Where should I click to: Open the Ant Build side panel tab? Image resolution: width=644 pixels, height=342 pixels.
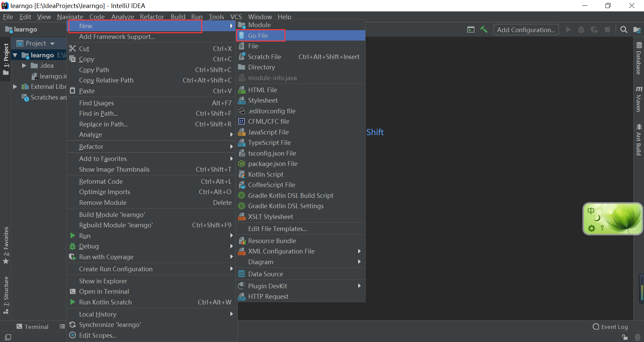(x=639, y=139)
